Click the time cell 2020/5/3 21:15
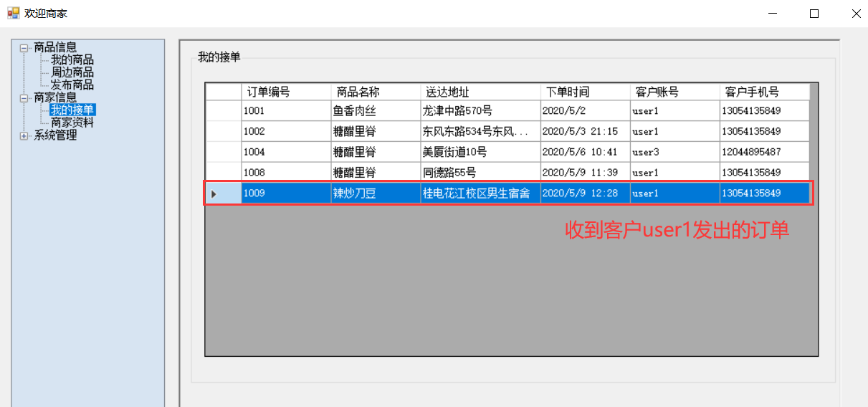The height and width of the screenshot is (407, 868). pyautogui.click(x=585, y=132)
